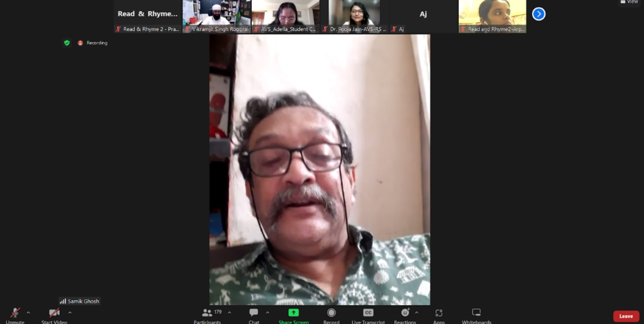Viewport: 644px width, 324px height.
Task: Open the Apps panel
Action: click(439, 313)
